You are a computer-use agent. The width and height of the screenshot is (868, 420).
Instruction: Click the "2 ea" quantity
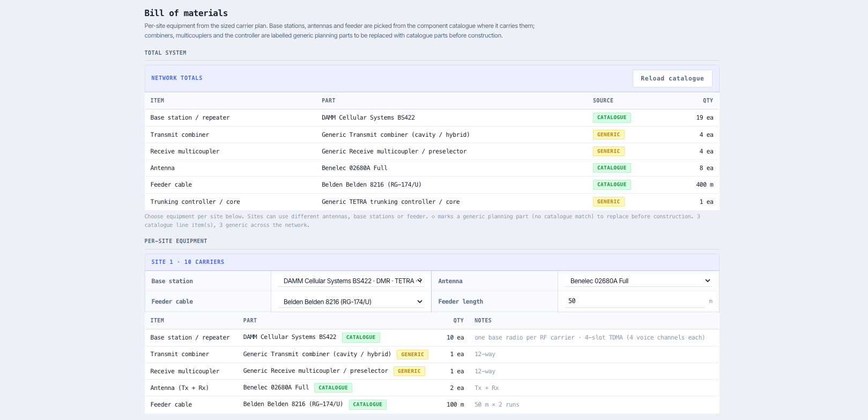click(x=457, y=388)
